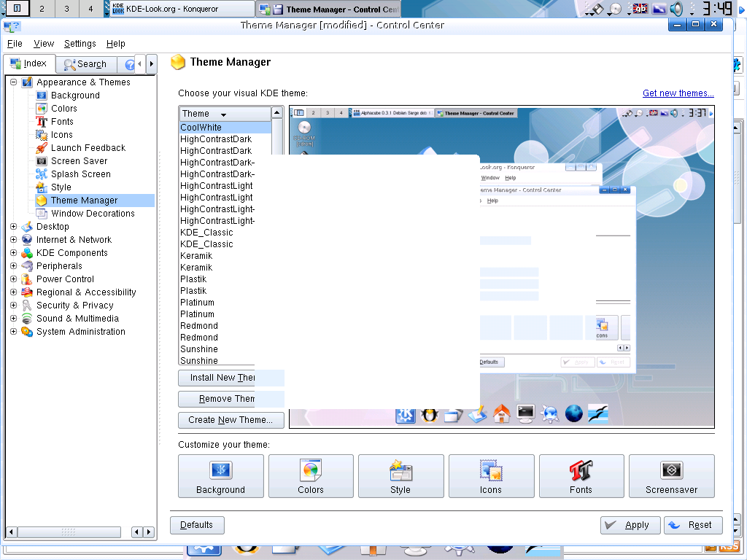Screen dimensions: 747x560
Task: Click the panel clock
Action: click(717, 9)
